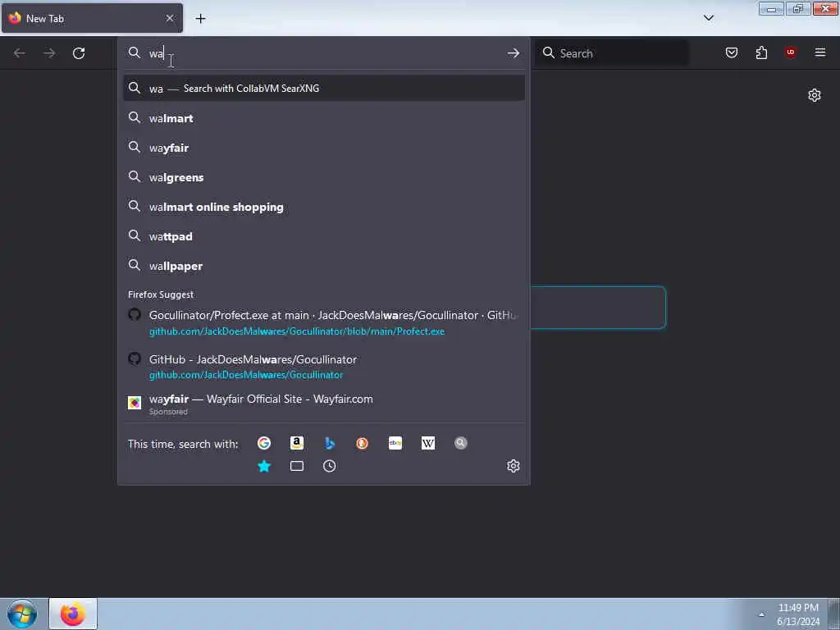This screenshot has width=840, height=630.
Task: Select the wallpaper suggestion
Action: (323, 266)
